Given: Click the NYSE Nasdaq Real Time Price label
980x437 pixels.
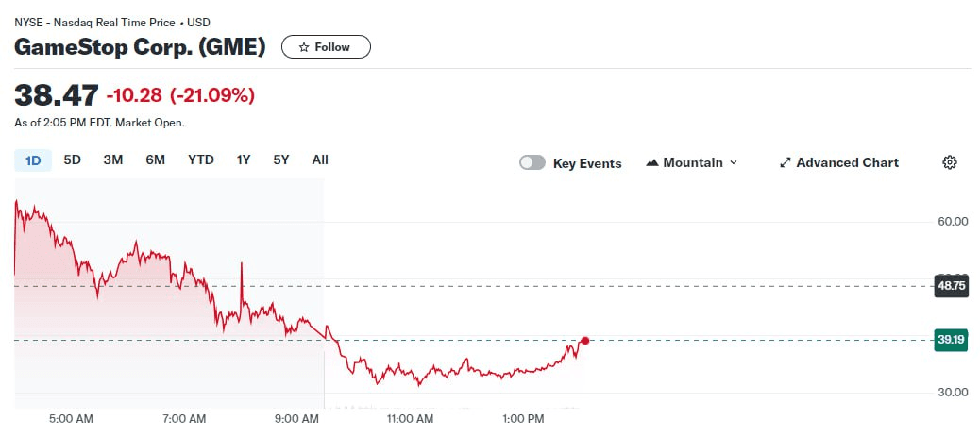Looking at the screenshot, I should coord(111,24).
